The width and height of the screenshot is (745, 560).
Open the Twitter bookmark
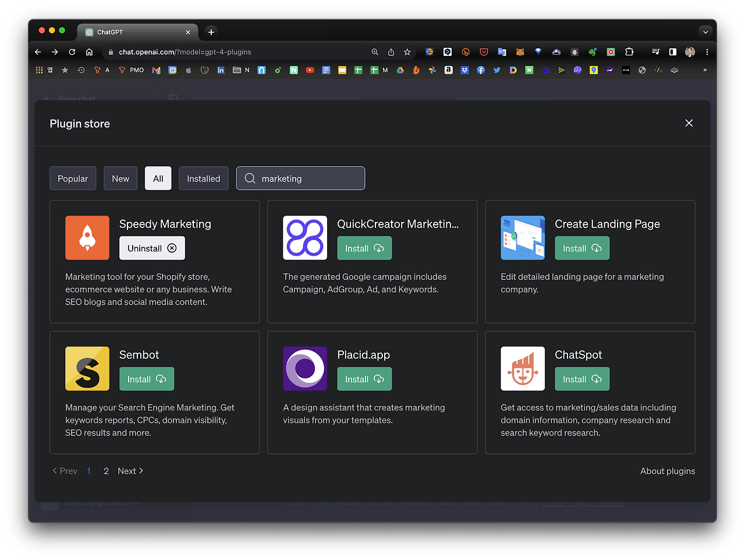coord(496,70)
